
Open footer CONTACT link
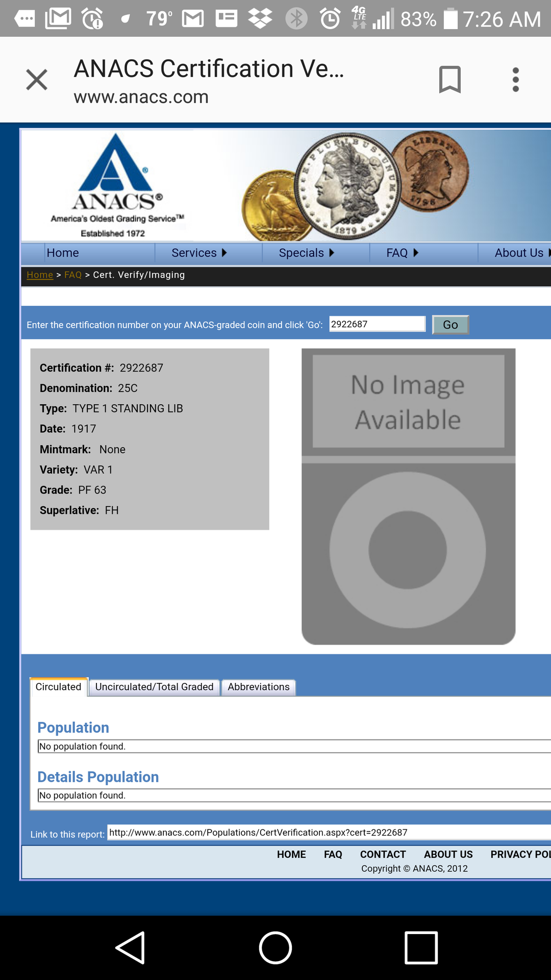(383, 854)
